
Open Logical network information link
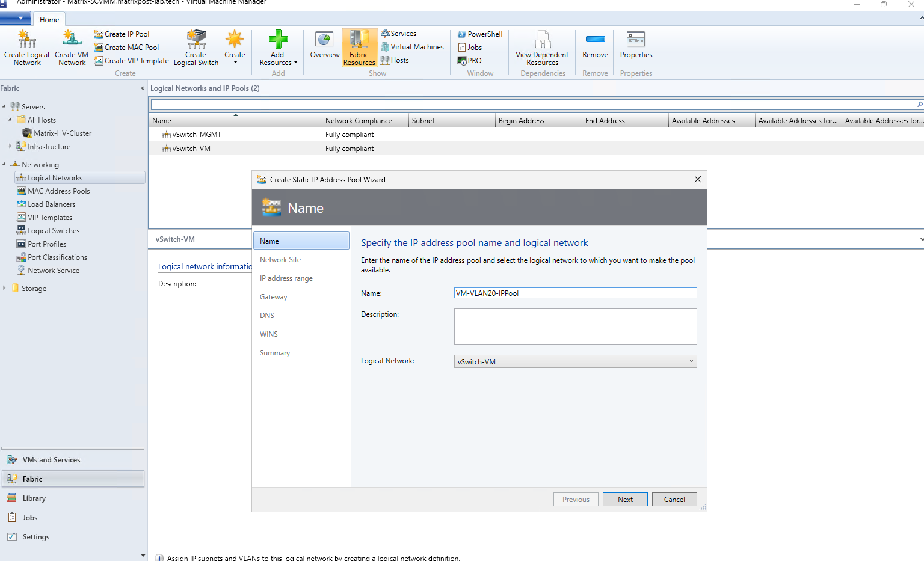click(x=205, y=266)
